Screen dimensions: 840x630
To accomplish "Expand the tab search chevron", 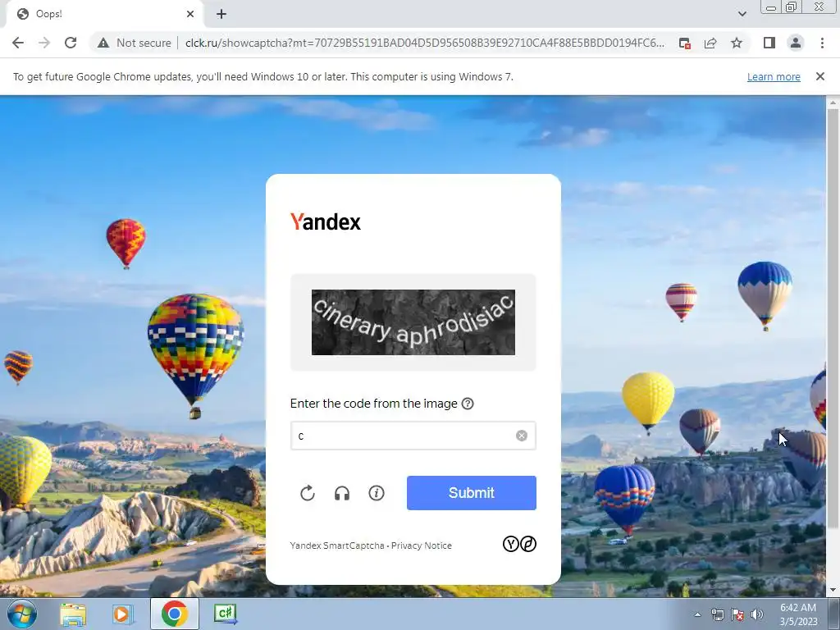I will coord(742,14).
